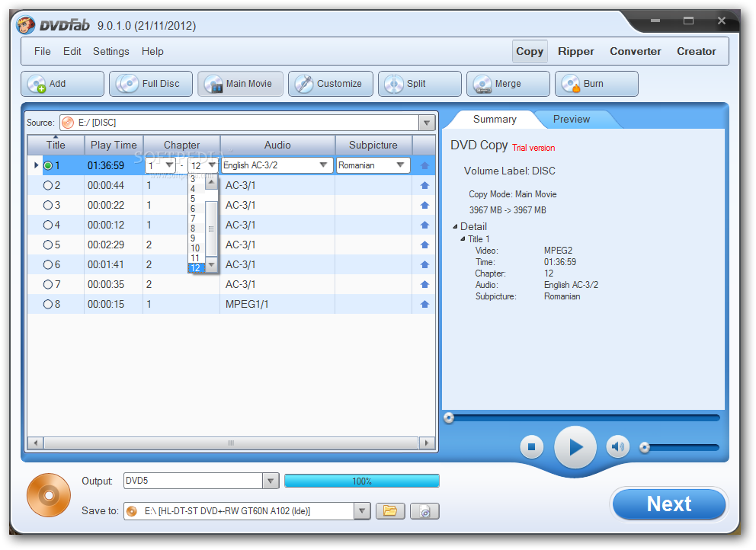Click the up arrow for title 6
This screenshot has width=756, height=550.
coord(424,264)
